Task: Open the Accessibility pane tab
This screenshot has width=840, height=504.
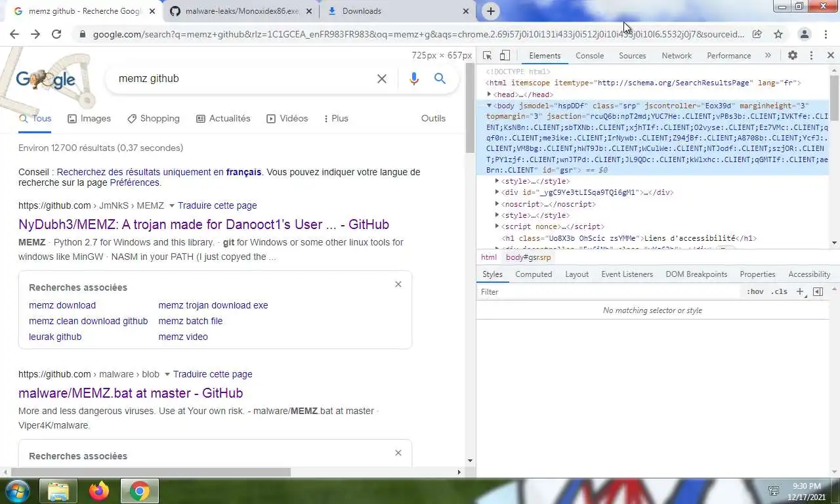Action: 809,274
